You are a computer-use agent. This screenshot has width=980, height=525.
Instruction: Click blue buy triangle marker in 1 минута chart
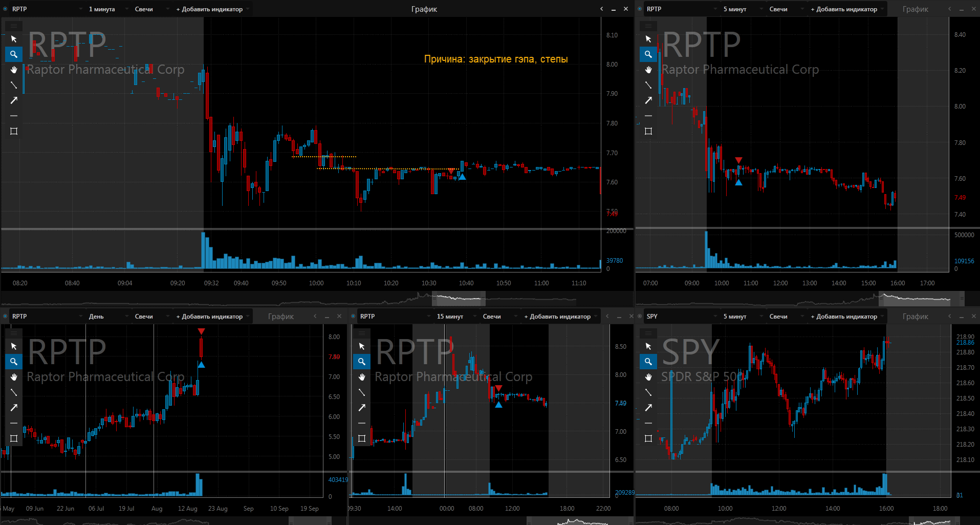462,177
